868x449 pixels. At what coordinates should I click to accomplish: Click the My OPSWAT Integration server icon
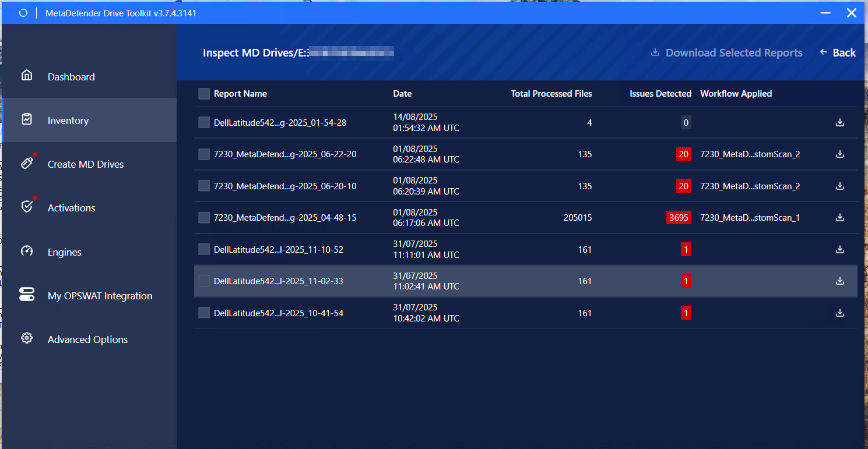coord(27,295)
